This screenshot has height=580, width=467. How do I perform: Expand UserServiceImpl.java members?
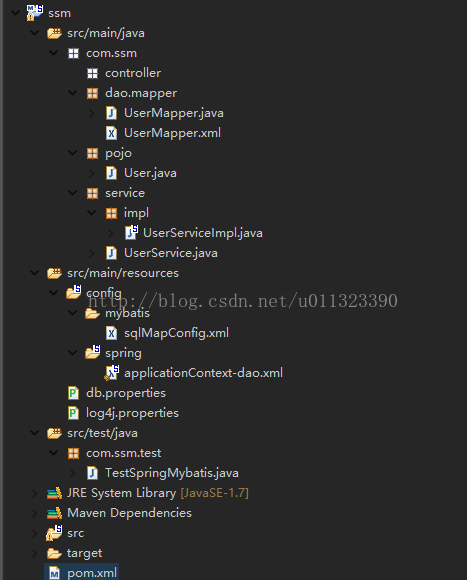[x=111, y=233]
